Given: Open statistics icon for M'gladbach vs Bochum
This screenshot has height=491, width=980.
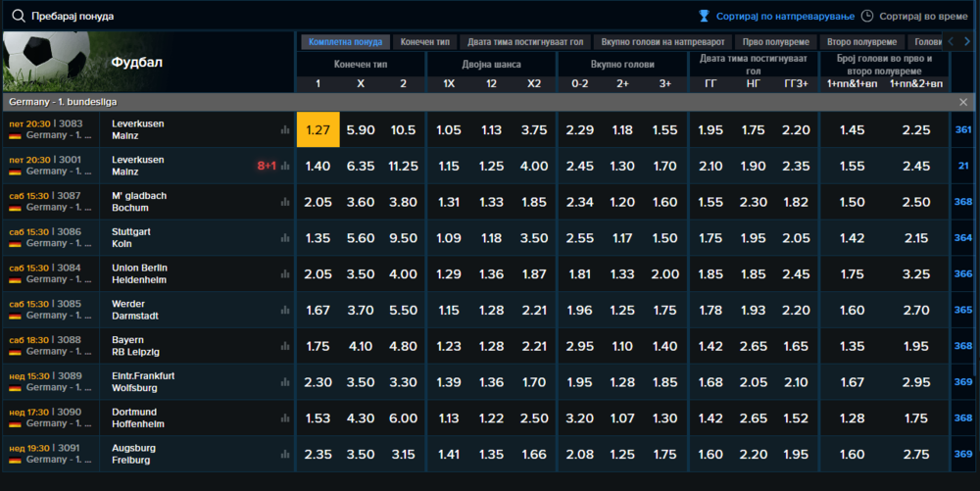Looking at the screenshot, I should pyautogui.click(x=285, y=202).
